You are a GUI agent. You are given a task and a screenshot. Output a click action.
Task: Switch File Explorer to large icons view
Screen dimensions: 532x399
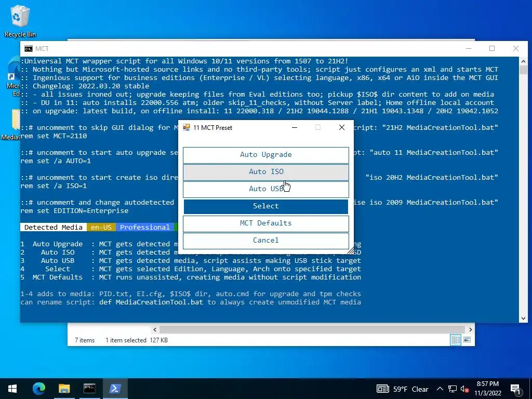467,340
